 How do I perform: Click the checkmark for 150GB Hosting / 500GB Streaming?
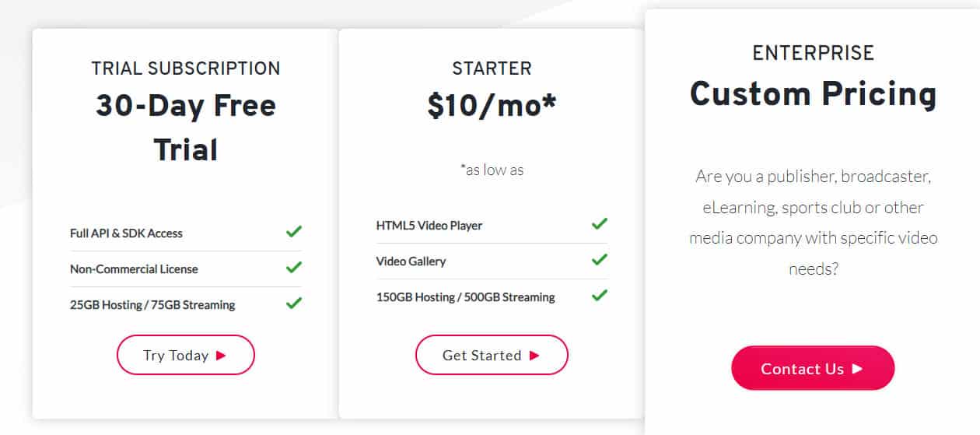click(x=599, y=295)
